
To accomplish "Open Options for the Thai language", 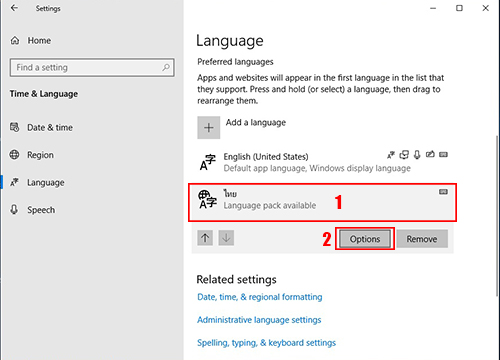I will [365, 239].
